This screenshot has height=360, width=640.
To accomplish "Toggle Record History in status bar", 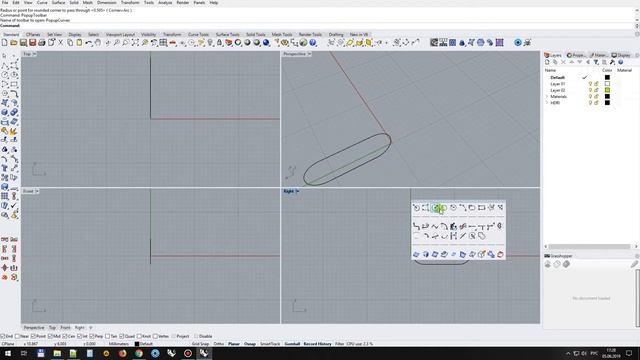I will coord(318,344).
